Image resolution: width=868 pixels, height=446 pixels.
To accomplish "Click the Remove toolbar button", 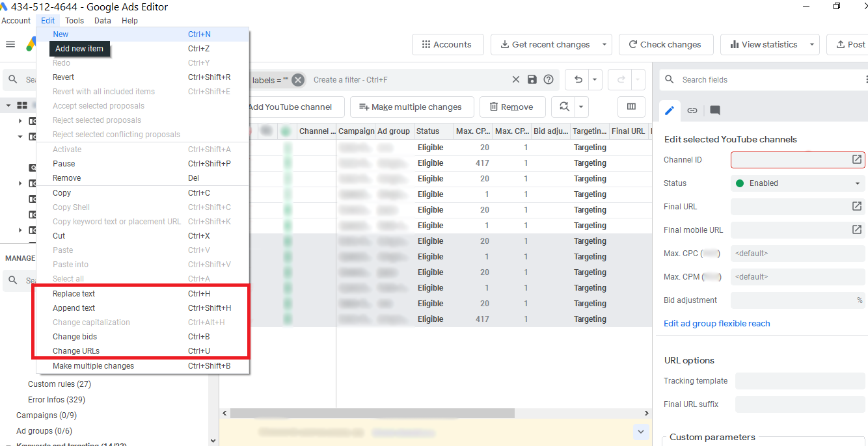I will click(512, 107).
